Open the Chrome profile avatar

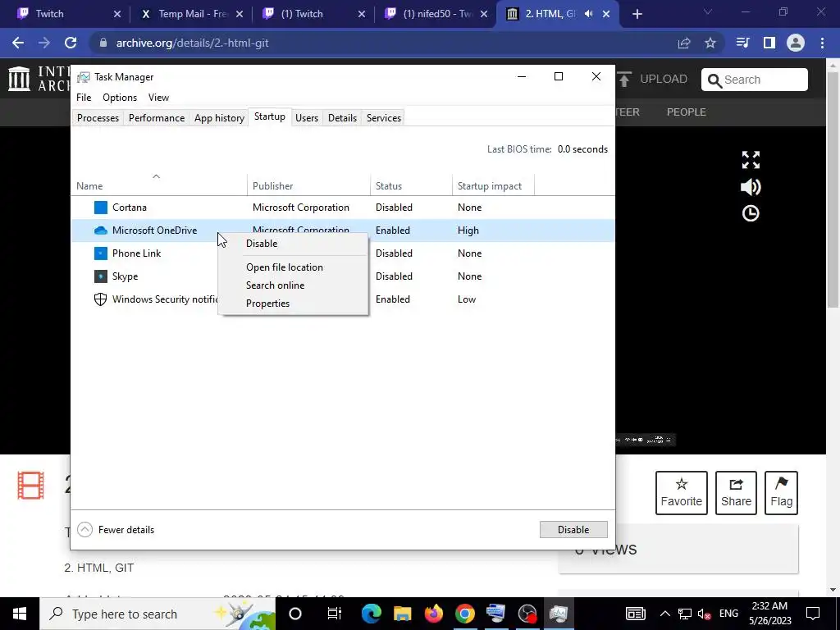tap(796, 43)
